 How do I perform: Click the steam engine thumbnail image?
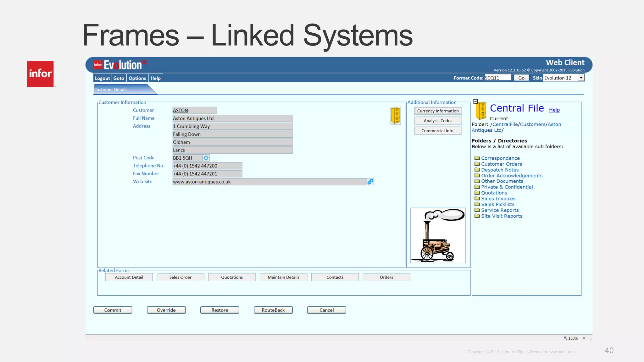438,235
